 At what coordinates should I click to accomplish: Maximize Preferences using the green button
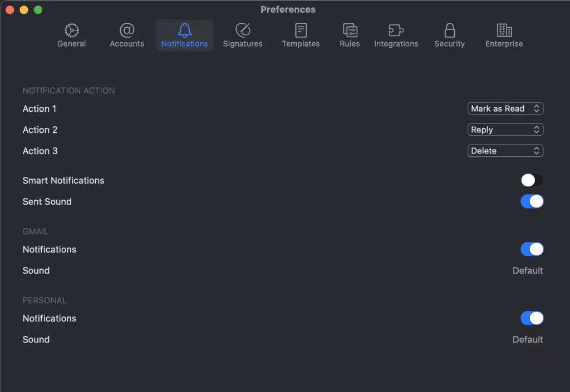[x=38, y=10]
